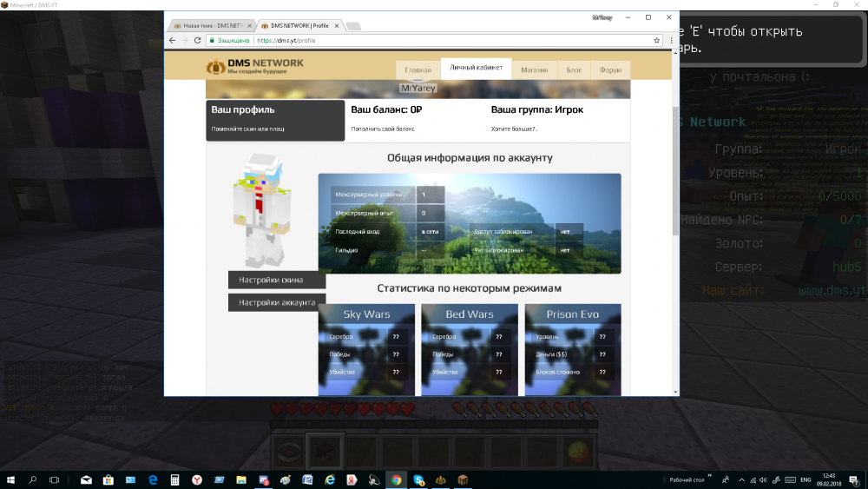The width and height of the screenshot is (868, 489).
Task: Click the taskbar clock showing 12:43
Action: pos(829,479)
